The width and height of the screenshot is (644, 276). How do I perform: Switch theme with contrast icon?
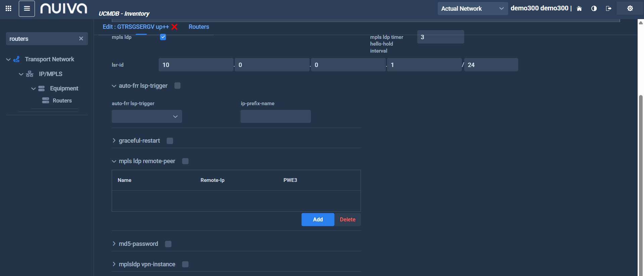tap(594, 9)
